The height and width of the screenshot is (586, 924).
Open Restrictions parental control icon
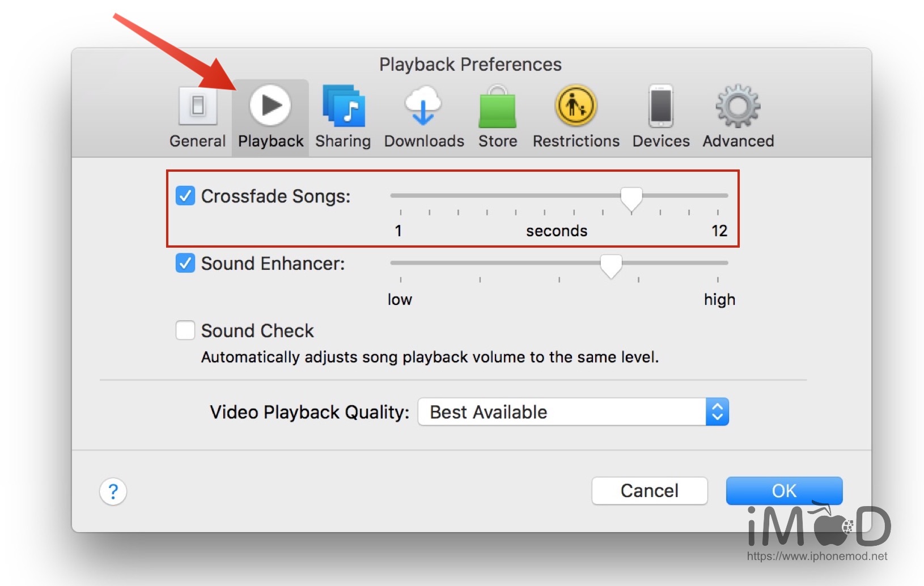pyautogui.click(x=575, y=106)
